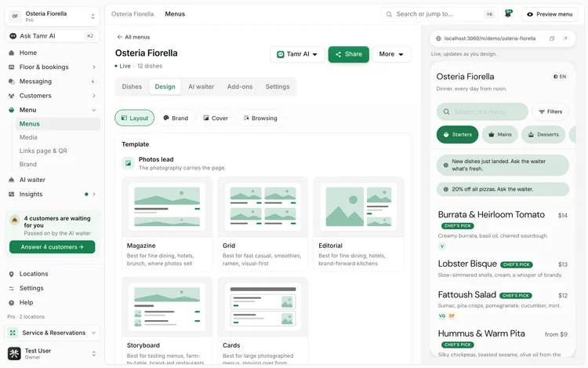588x368 pixels.
Task: Switch to the AI waiter tab
Action: 201,86
